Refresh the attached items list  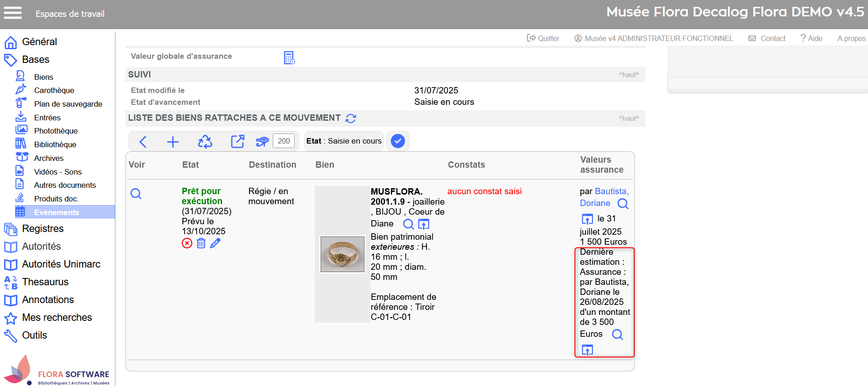[x=351, y=118]
